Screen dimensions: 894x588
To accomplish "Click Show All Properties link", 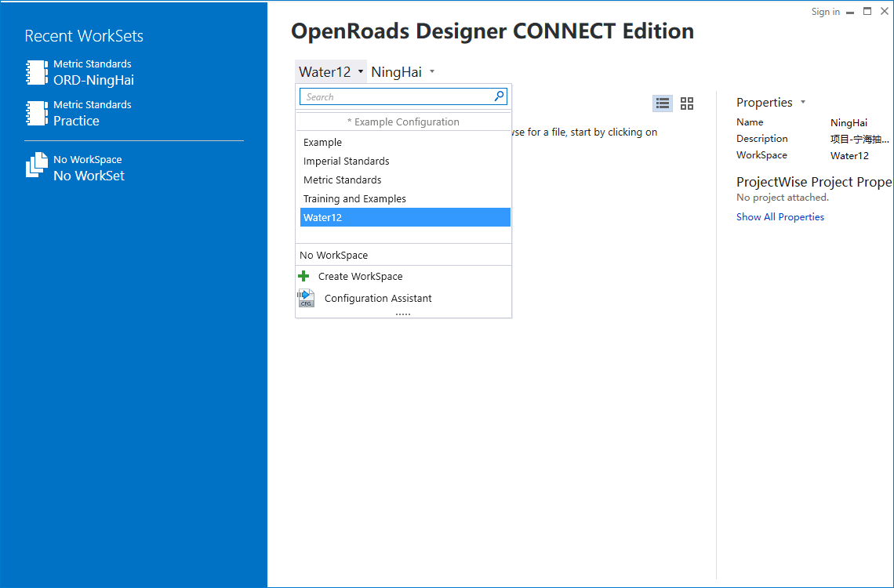I will [x=780, y=217].
